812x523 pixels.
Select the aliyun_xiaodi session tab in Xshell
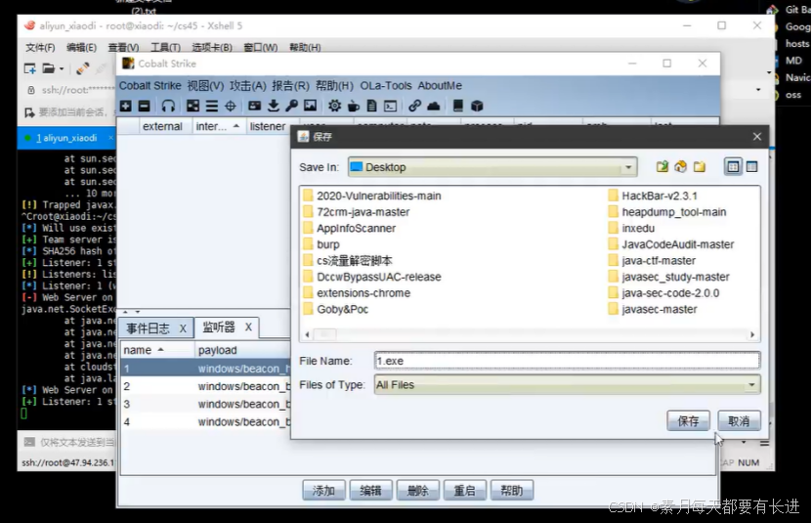coord(67,138)
